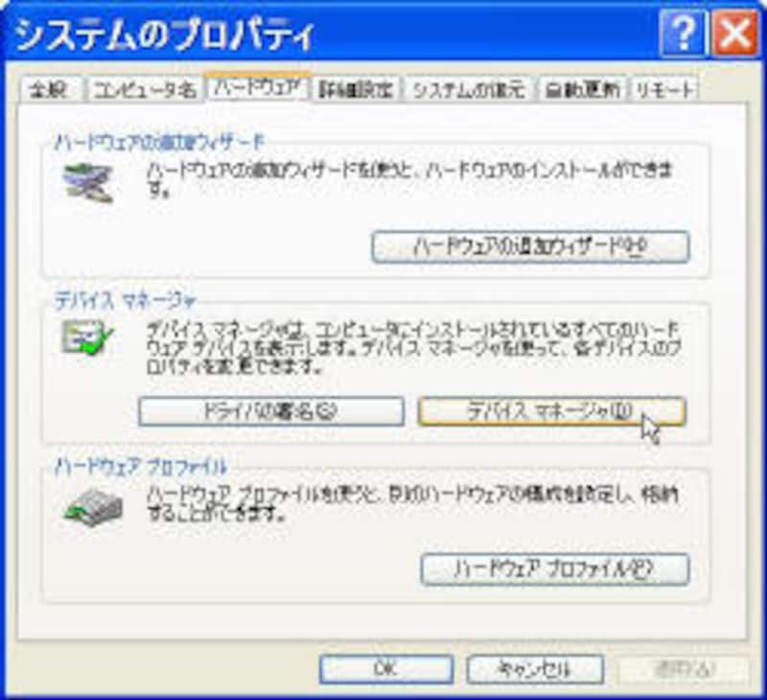Confirm with the OK button
Screen dimensions: 767x700
click(386, 668)
